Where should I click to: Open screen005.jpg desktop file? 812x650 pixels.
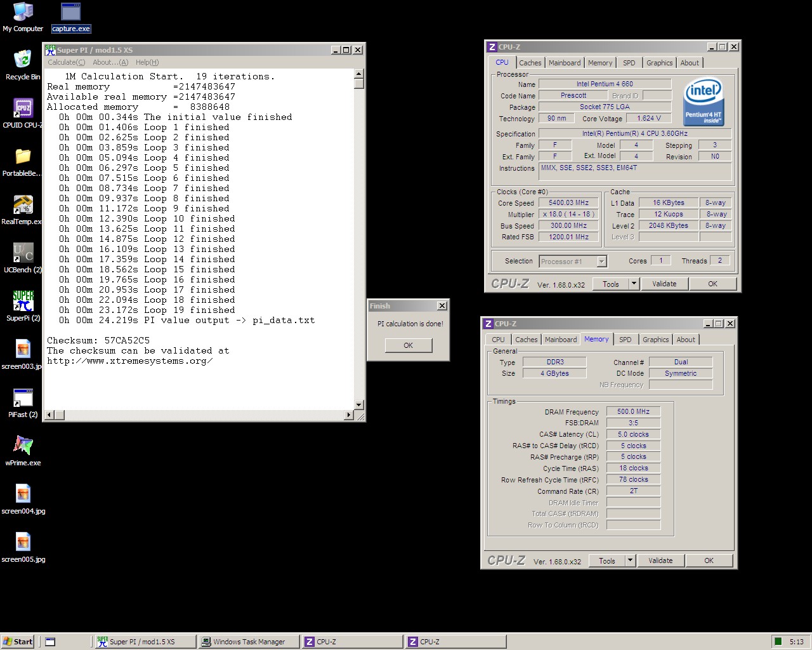pyautogui.click(x=23, y=548)
